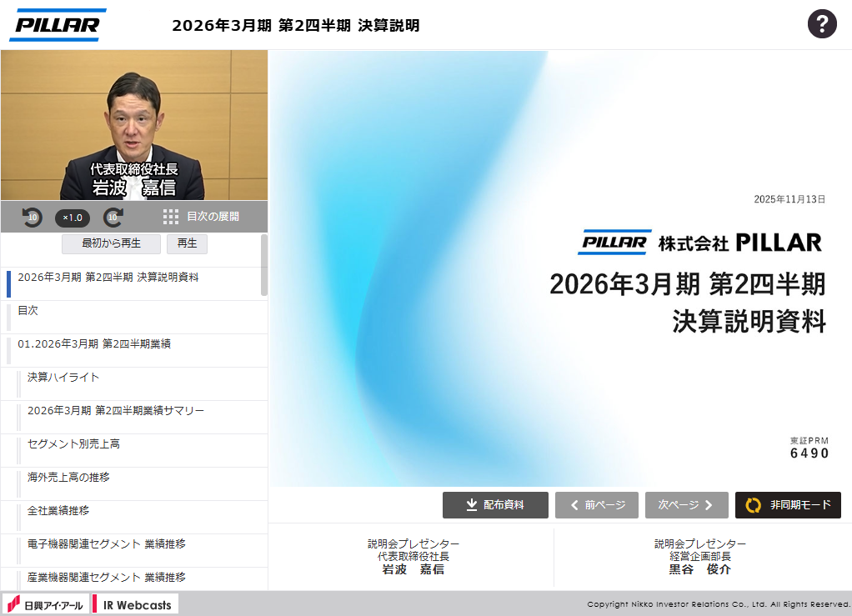
Task: Select 海外売上高の推移 in the chapter list
Action: coord(68,478)
